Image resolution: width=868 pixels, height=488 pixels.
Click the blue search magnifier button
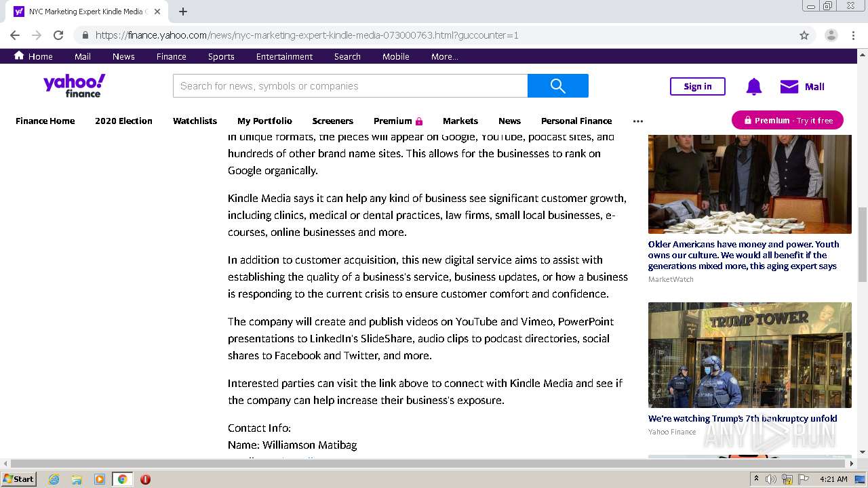click(x=558, y=85)
